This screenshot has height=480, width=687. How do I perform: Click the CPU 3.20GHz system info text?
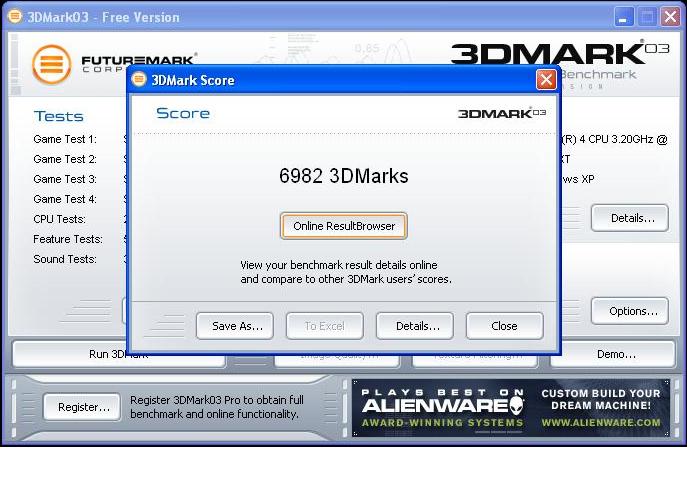tap(614, 139)
